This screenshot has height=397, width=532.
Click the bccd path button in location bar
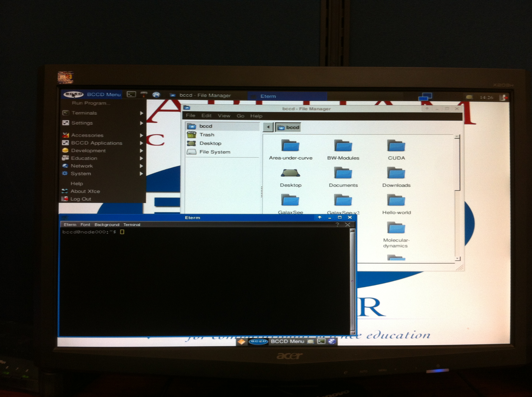[288, 127]
